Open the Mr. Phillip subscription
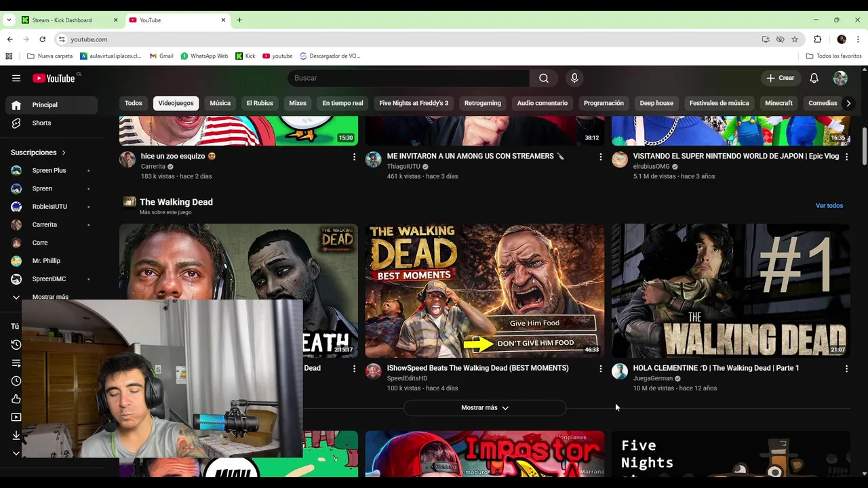Screen dimensions: 868x488 point(52,261)
